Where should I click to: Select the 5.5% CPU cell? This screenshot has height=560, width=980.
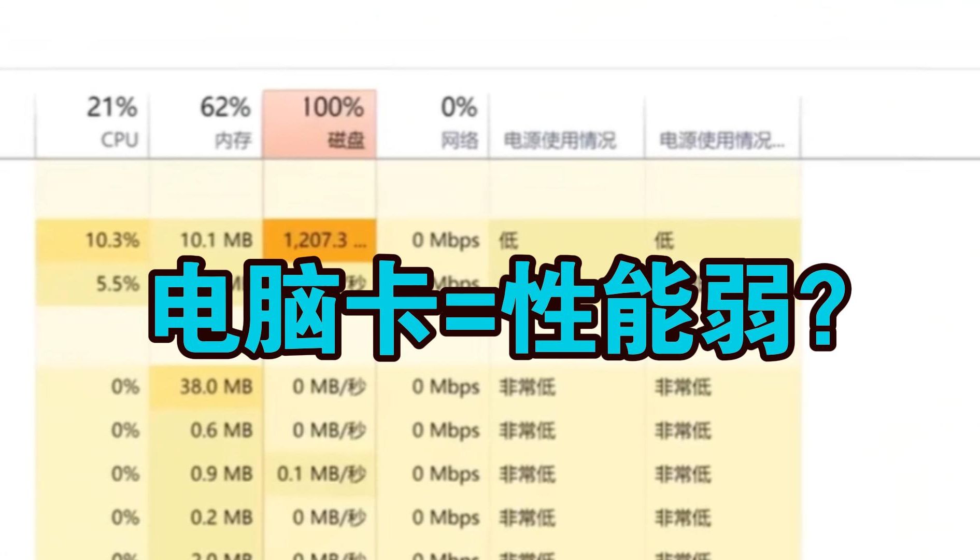point(92,284)
